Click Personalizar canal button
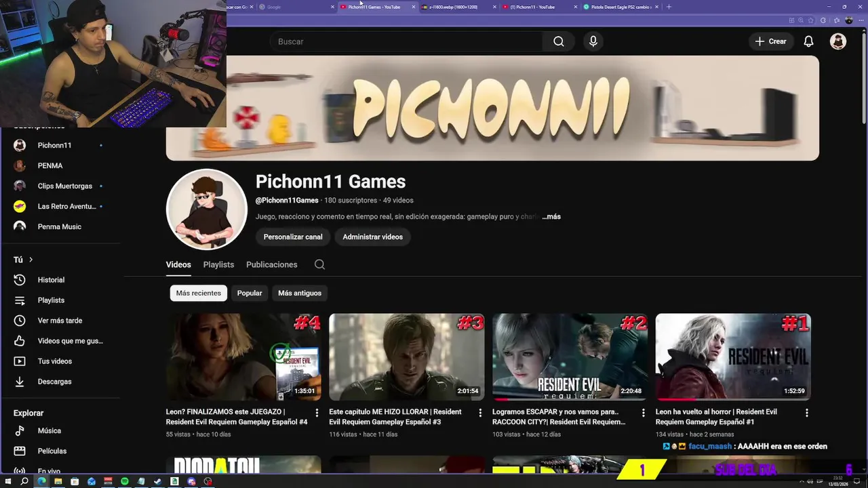This screenshot has height=488, width=868. click(293, 237)
